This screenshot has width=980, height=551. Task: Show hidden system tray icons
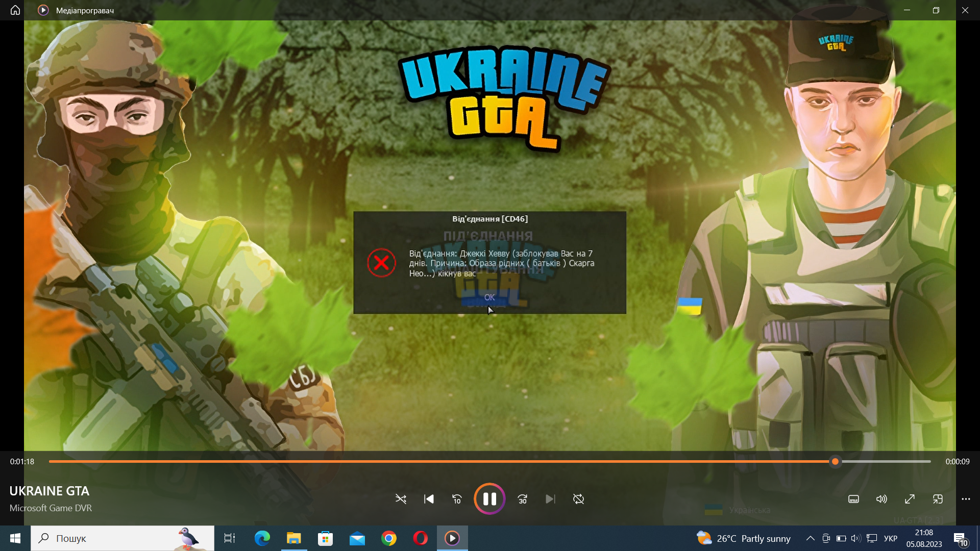pos(810,538)
